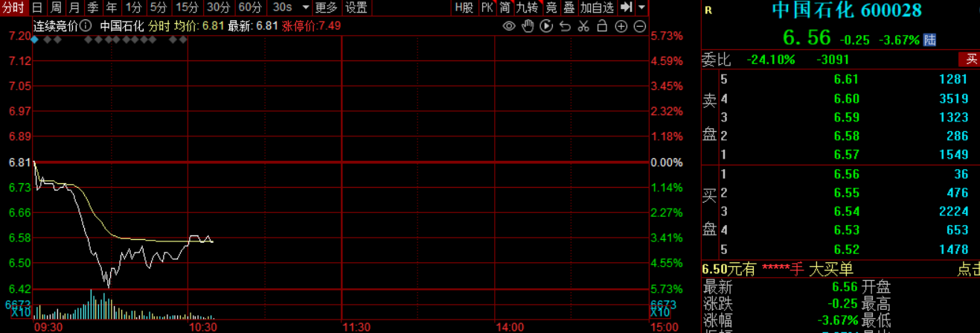Toggle the lock icon in chart toolbar
This screenshot has height=333, width=980.
coord(602,27)
